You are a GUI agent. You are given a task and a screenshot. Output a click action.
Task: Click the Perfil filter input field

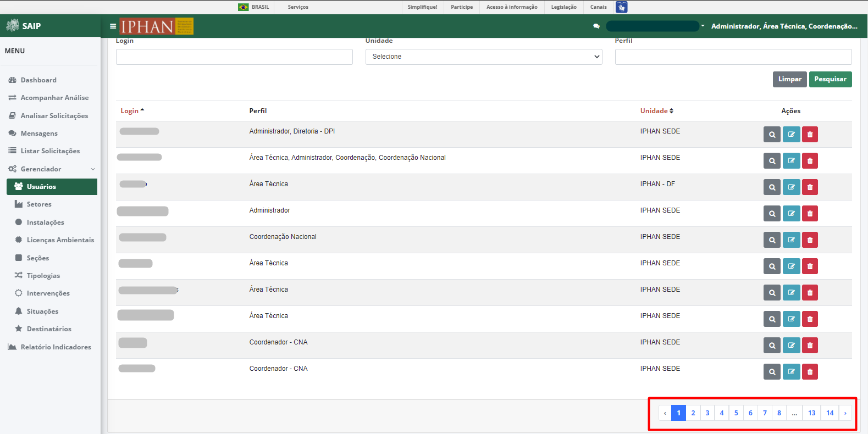[733, 57]
